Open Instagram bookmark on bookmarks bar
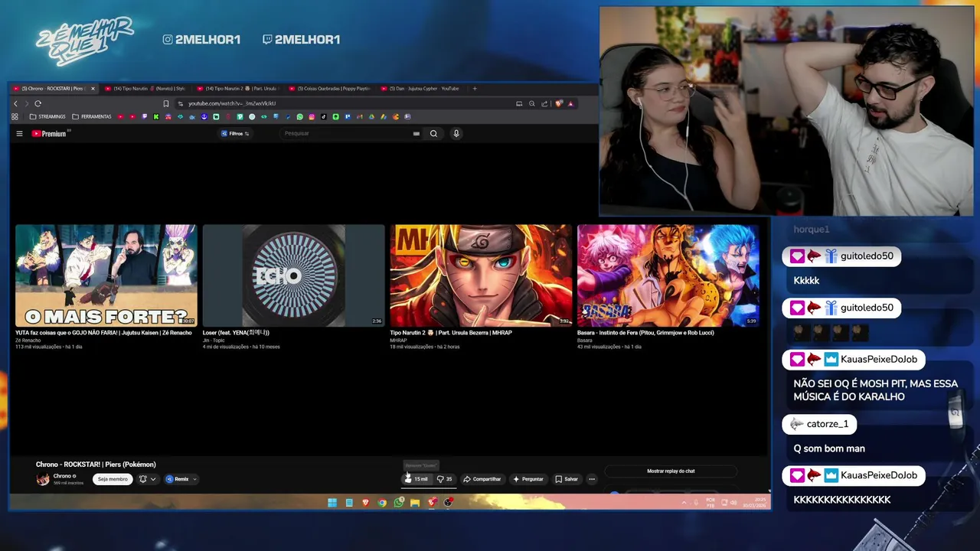 [312, 116]
